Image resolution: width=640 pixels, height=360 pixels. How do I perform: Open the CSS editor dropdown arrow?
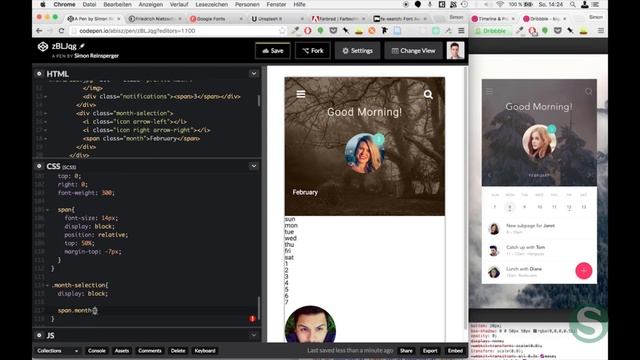point(253,166)
